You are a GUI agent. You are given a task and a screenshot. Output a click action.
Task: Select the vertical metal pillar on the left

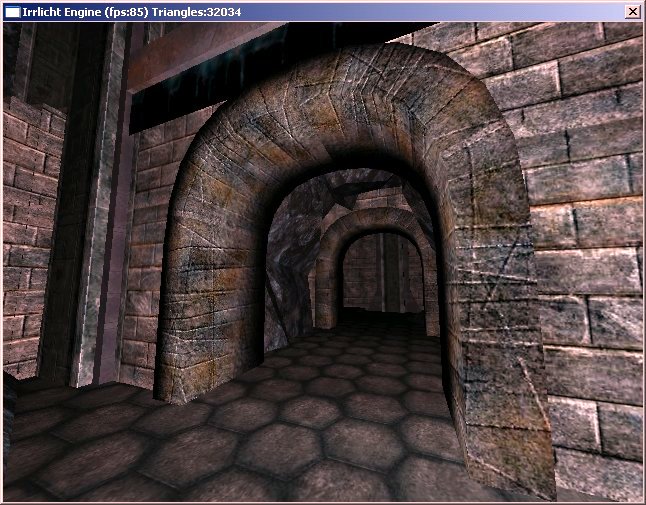pyautogui.click(x=102, y=220)
